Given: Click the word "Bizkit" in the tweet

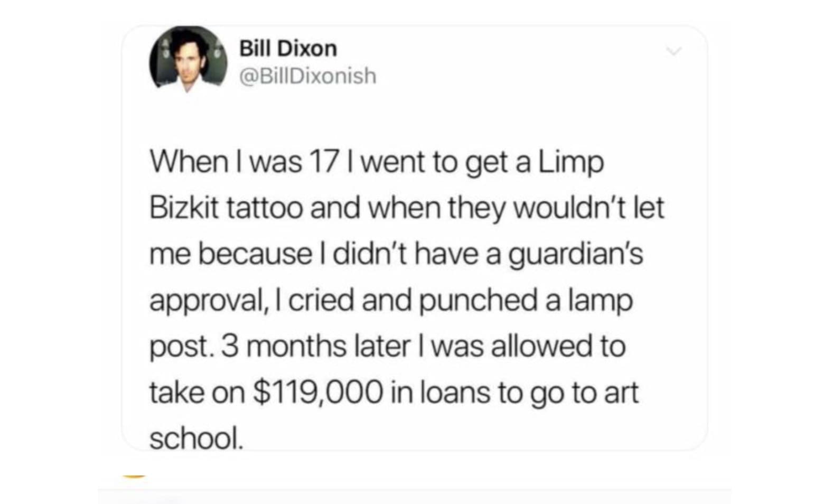Looking at the screenshot, I should click(x=184, y=208).
